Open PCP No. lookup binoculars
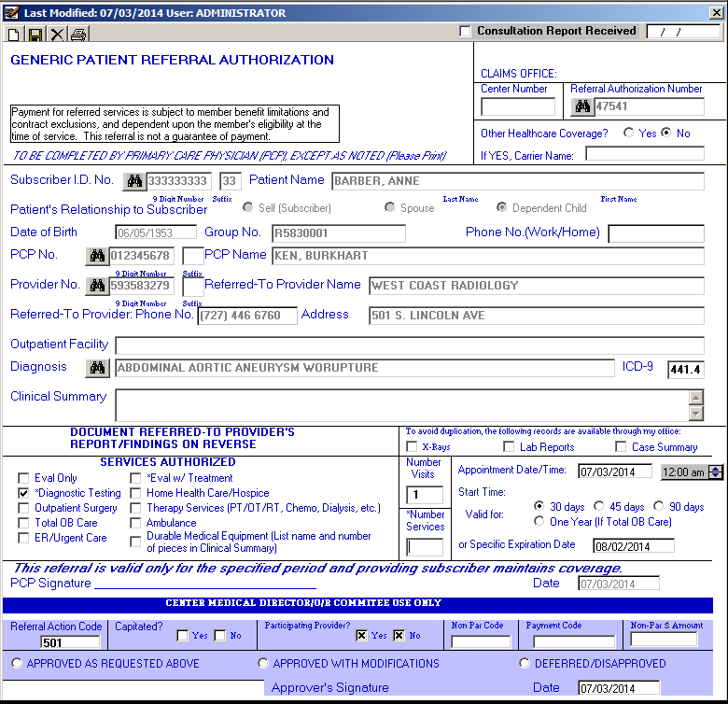Viewport: 728px width, 704px height. tap(97, 256)
